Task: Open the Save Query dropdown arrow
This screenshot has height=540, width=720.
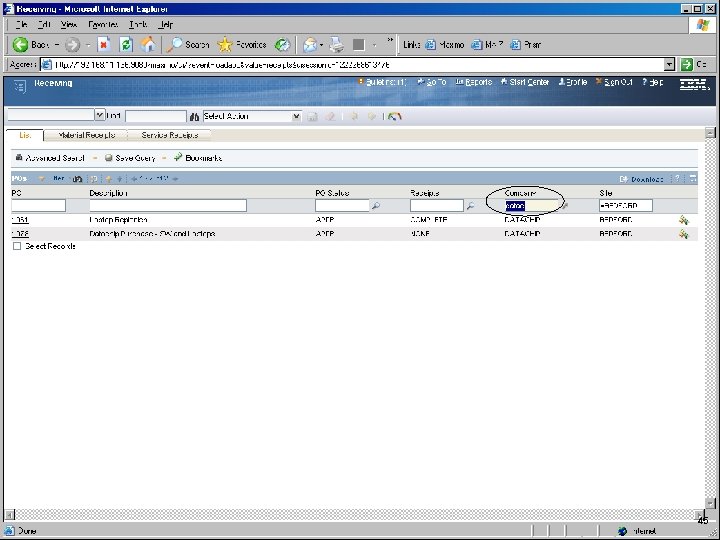Action: [x=164, y=158]
